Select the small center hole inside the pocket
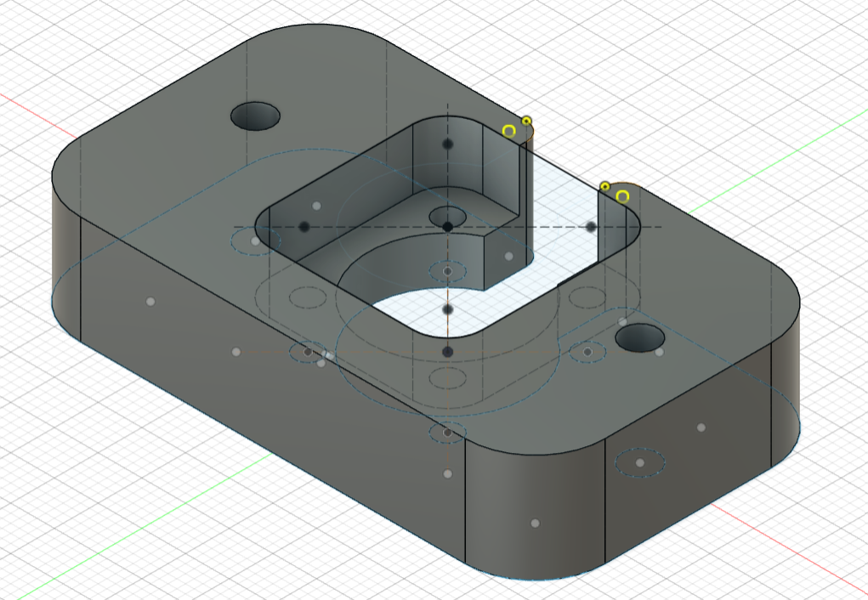The image size is (868, 600). point(448,216)
